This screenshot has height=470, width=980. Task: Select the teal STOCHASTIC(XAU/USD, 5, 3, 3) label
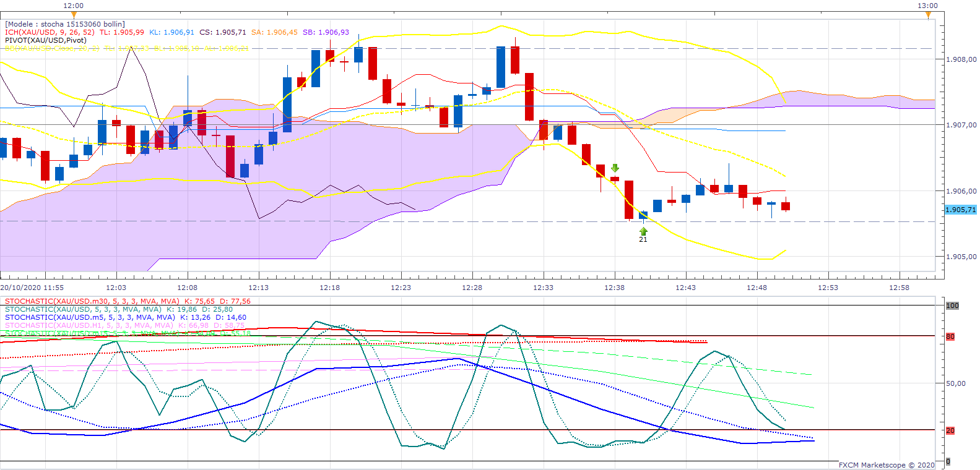point(83,309)
